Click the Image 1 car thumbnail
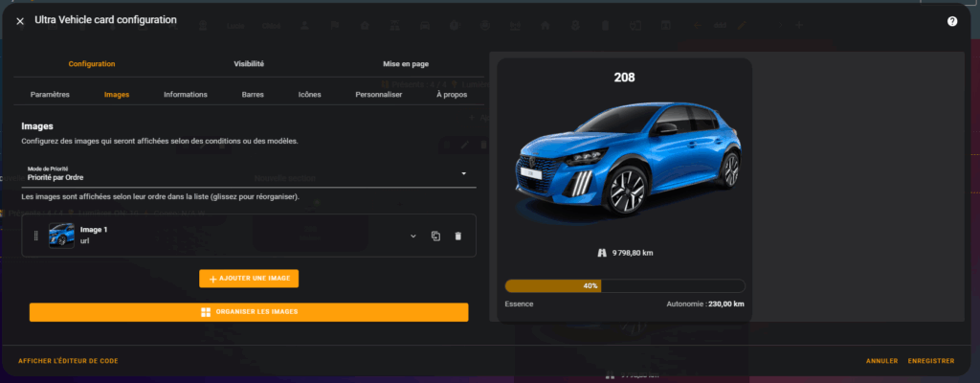 tap(61, 236)
